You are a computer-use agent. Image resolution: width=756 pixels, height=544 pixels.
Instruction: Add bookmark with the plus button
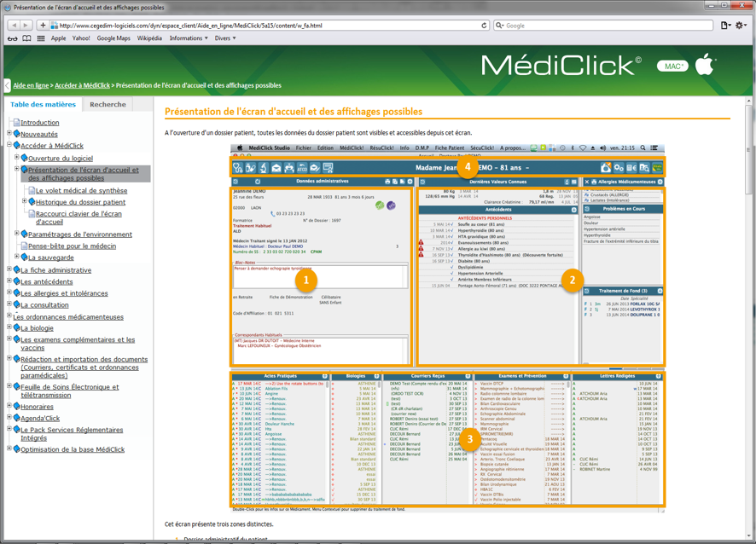point(43,25)
